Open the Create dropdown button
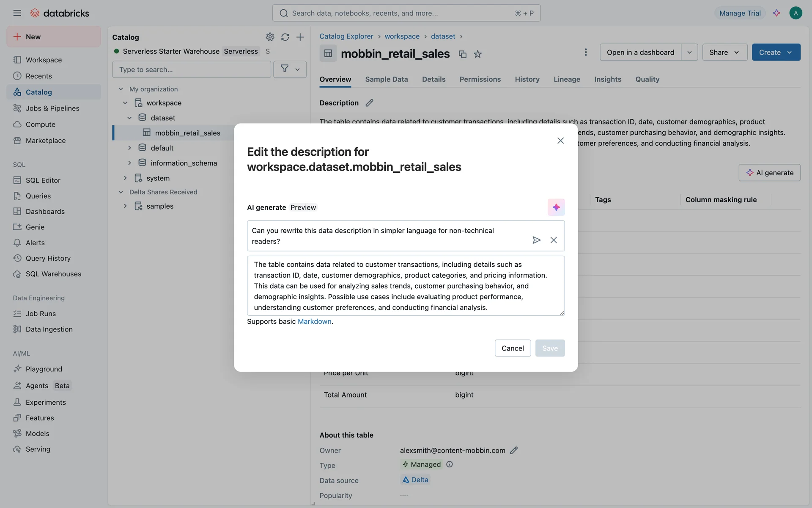Viewport: 812px width, 508px height. 776,52
